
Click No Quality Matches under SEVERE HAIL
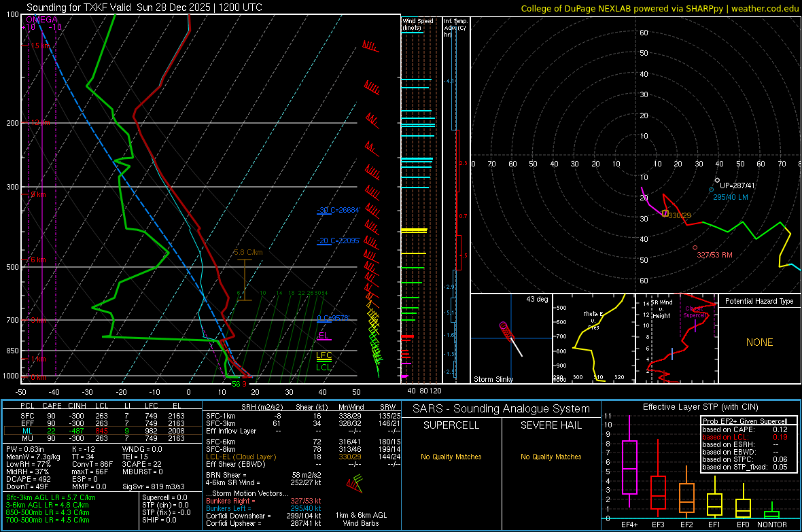click(551, 457)
